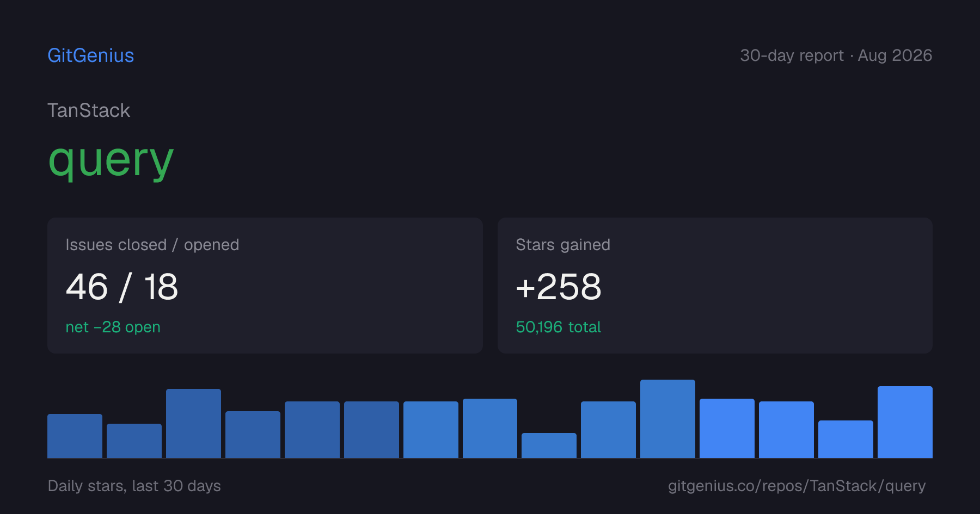This screenshot has height=514, width=980.
Task: Click the "Daily stars, last 30 days" caption
Action: coord(134,486)
